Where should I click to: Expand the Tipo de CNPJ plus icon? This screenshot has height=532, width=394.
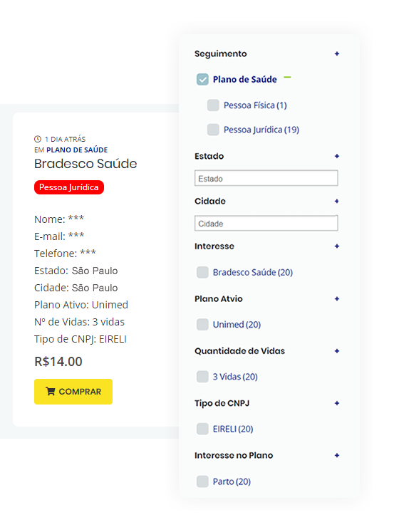(x=337, y=403)
